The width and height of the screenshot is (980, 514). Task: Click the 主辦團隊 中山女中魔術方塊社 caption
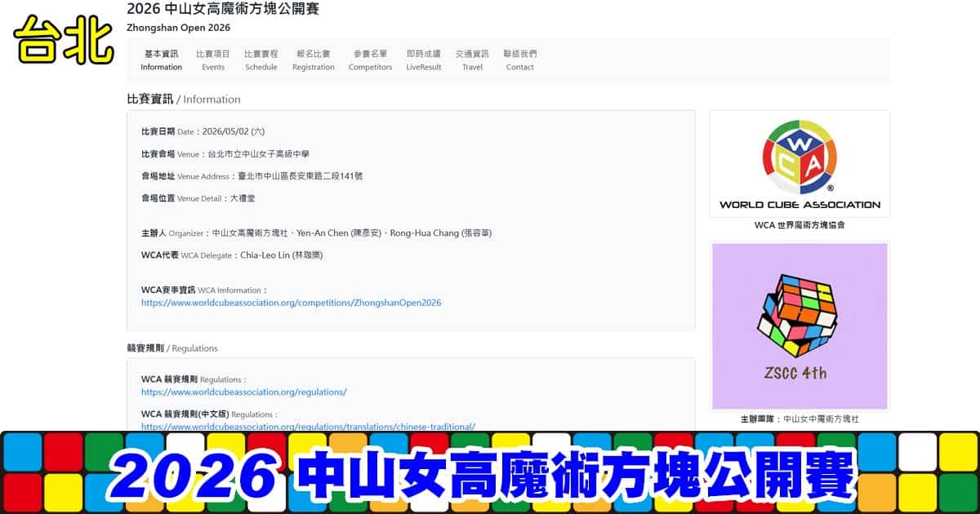800,419
